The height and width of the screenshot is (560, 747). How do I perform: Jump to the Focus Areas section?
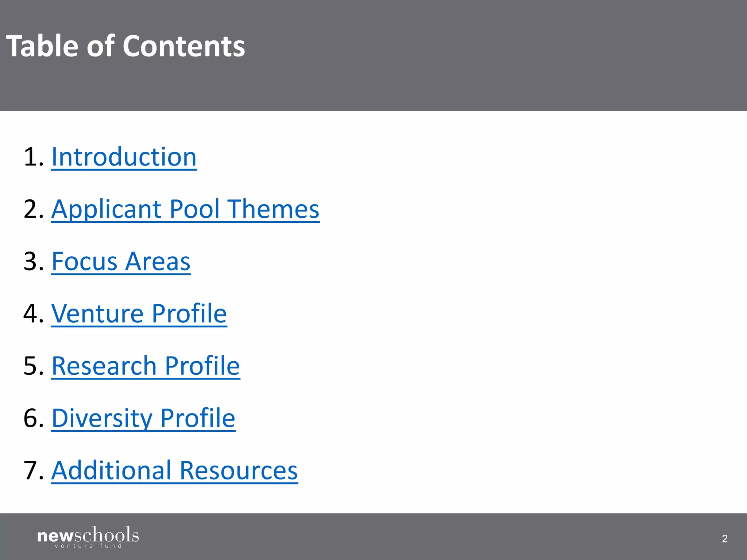point(121,261)
